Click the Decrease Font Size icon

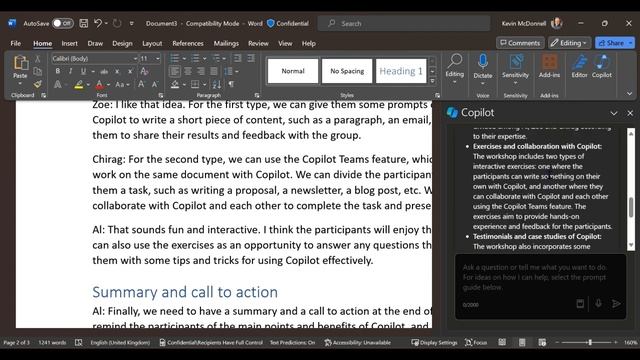tap(155, 84)
